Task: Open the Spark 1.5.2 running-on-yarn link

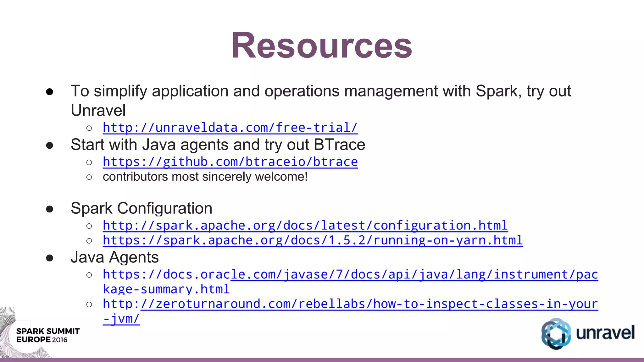Action: pyautogui.click(x=313, y=240)
